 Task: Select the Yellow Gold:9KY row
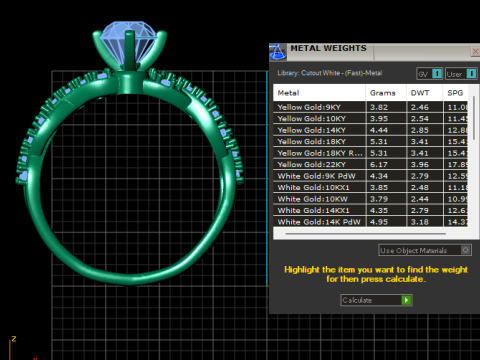coord(370,107)
